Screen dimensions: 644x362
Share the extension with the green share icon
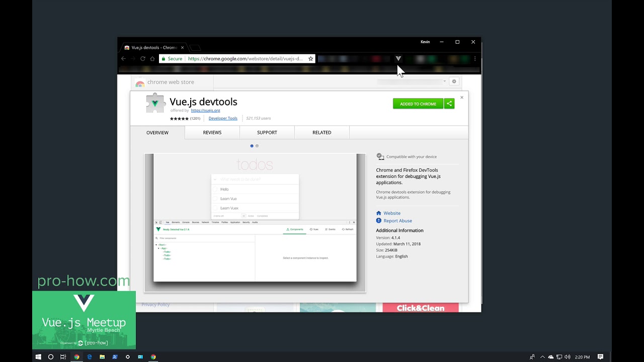click(x=449, y=104)
